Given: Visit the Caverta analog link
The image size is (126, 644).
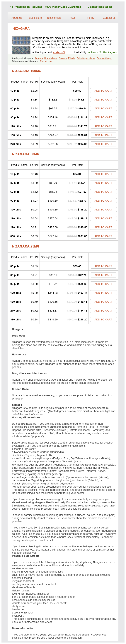Looking at the screenshot, I should (63, 58).
